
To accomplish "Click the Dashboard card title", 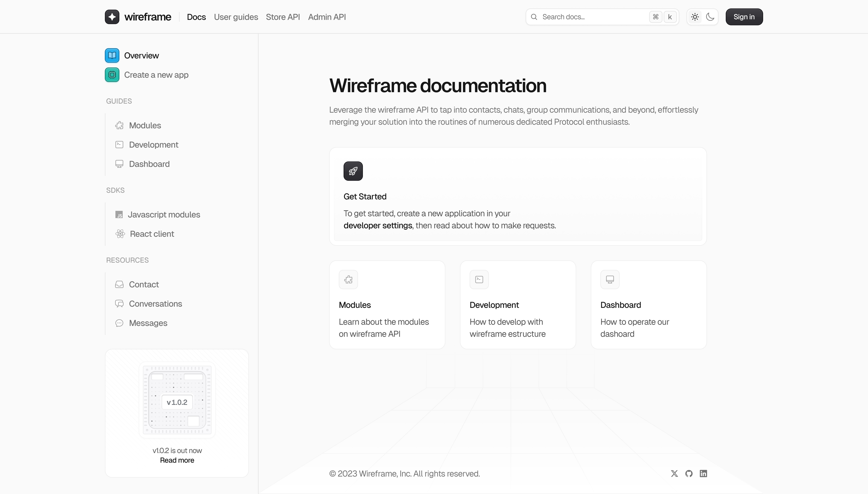I will 621,305.
